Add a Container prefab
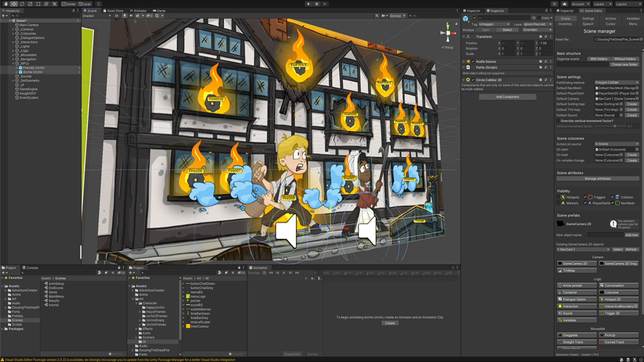The image size is (644, 362). [x=577, y=292]
